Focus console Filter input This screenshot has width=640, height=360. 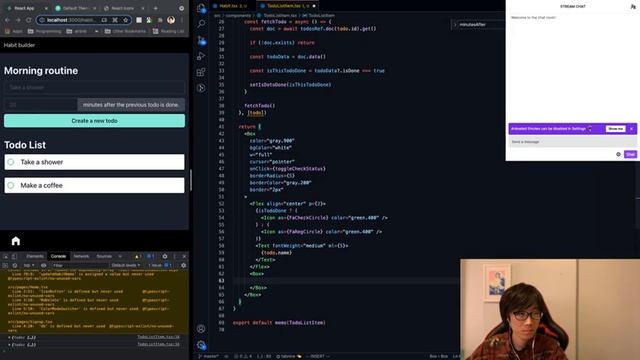click(x=80, y=265)
